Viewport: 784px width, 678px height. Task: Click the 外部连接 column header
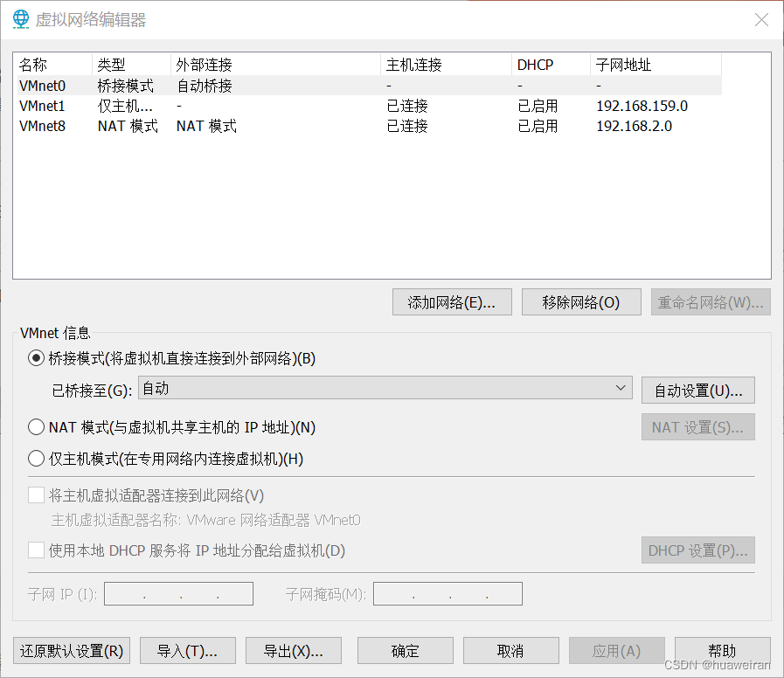[x=275, y=65]
